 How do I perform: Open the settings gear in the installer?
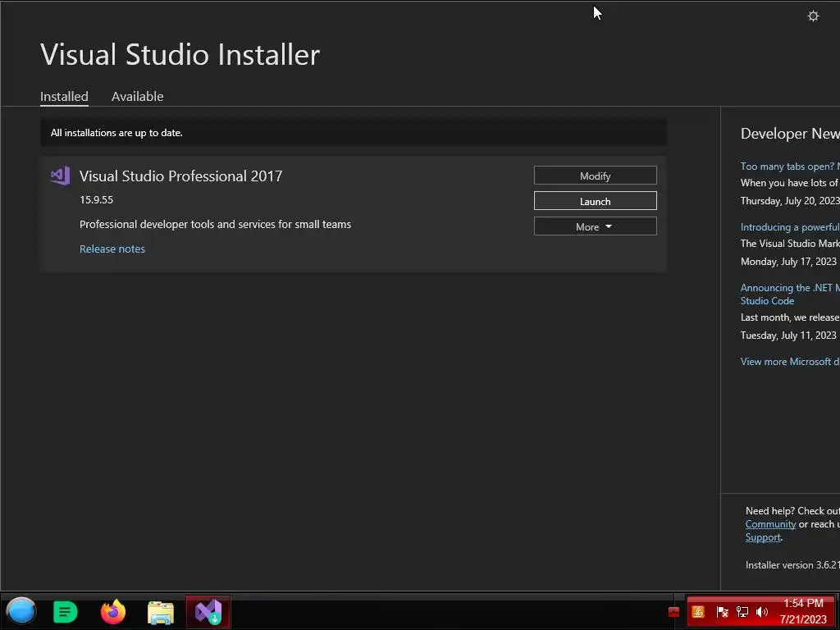[813, 16]
